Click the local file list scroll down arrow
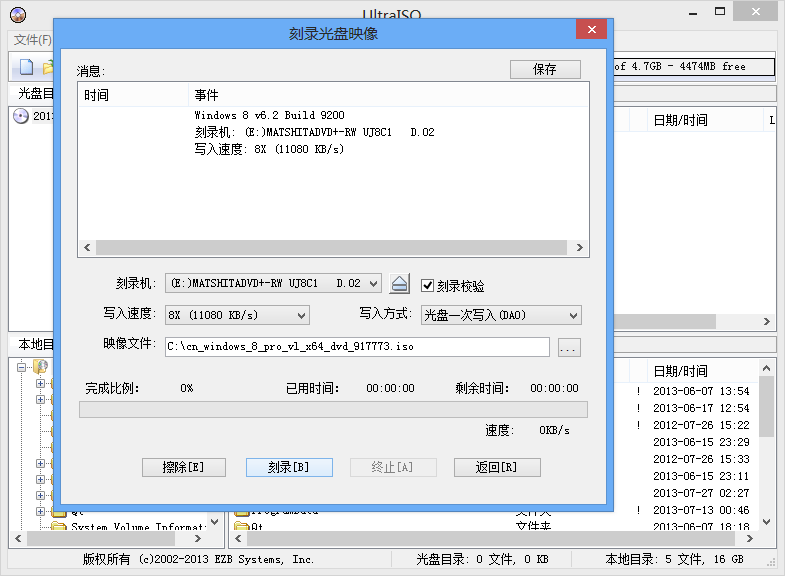Screen dimensions: 785x576 click(766, 522)
